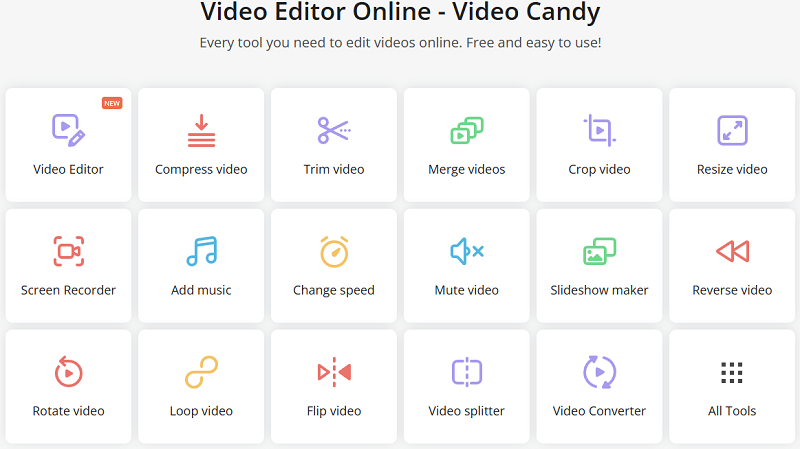Click the 'Loop video' text
The width and height of the screenshot is (800, 449).
coord(201,411)
